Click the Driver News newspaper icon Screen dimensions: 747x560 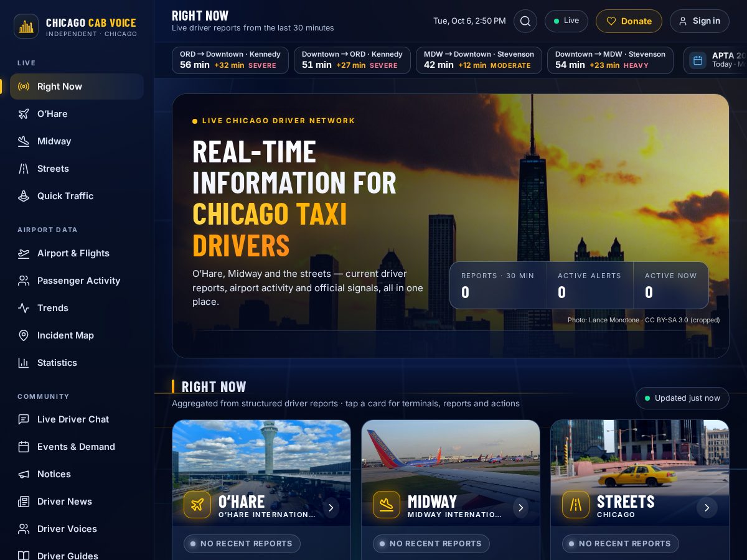24,502
